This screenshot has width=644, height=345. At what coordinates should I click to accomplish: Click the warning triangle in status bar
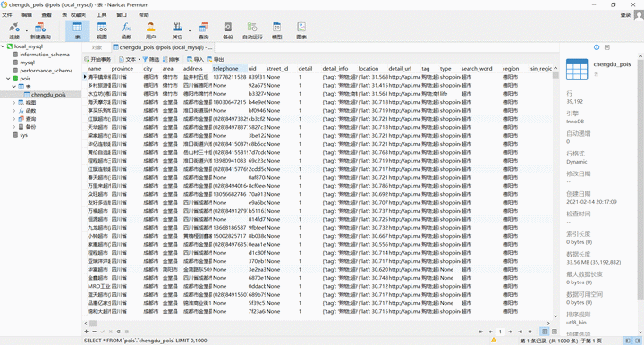click(x=493, y=340)
